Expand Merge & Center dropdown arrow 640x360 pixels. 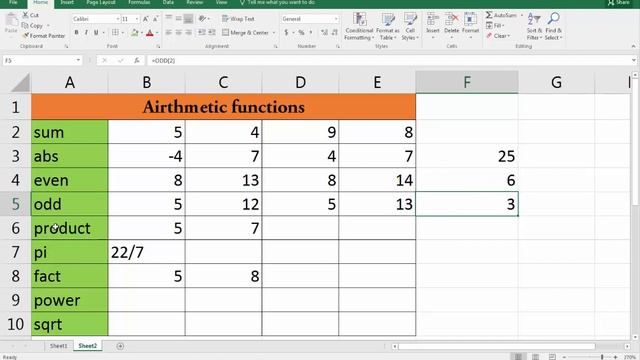[x=274, y=33]
